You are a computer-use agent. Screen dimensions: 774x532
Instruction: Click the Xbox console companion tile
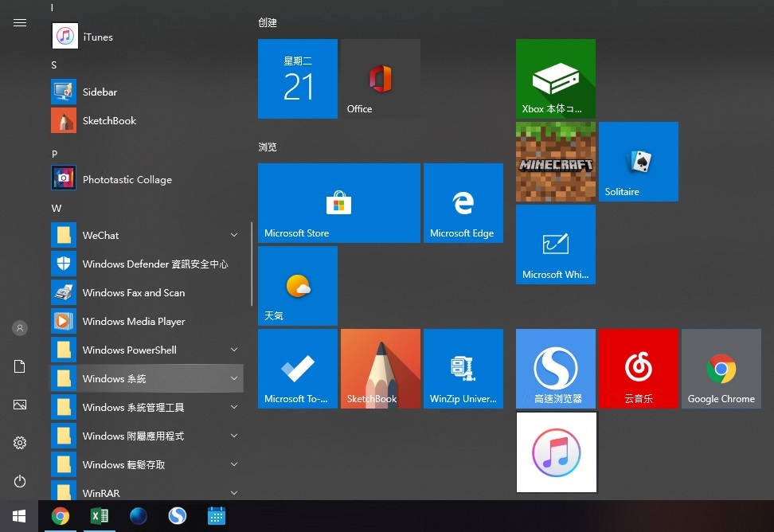tap(556, 78)
